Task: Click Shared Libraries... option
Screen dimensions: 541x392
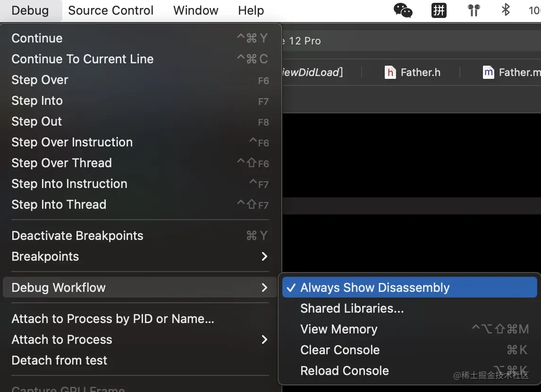Action: tap(352, 308)
